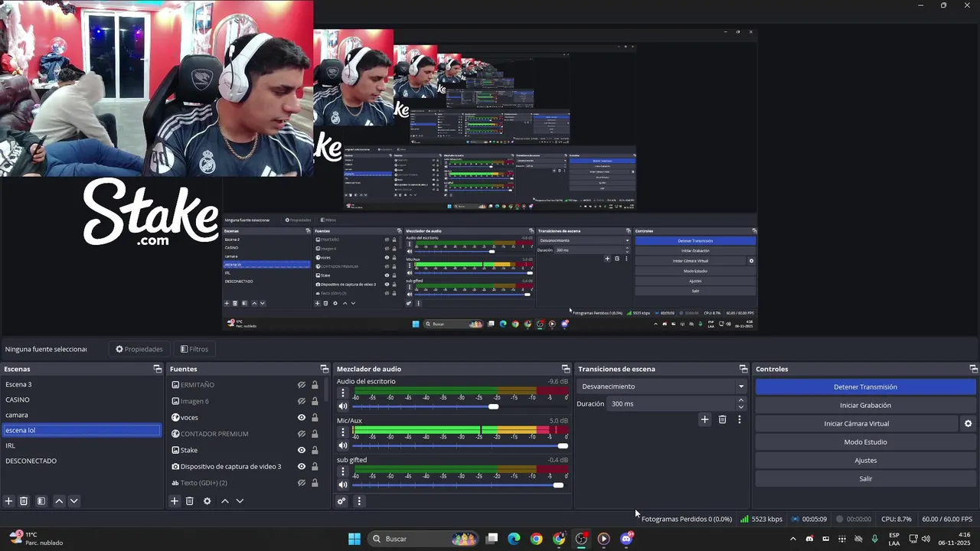Undock the Mezclador de audio panel

(x=566, y=369)
